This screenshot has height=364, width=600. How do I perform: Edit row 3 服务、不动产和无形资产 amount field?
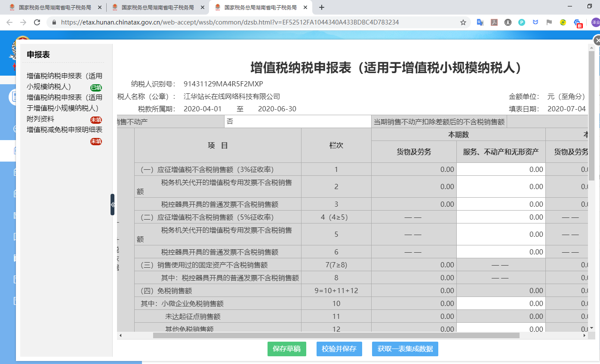[x=501, y=204]
